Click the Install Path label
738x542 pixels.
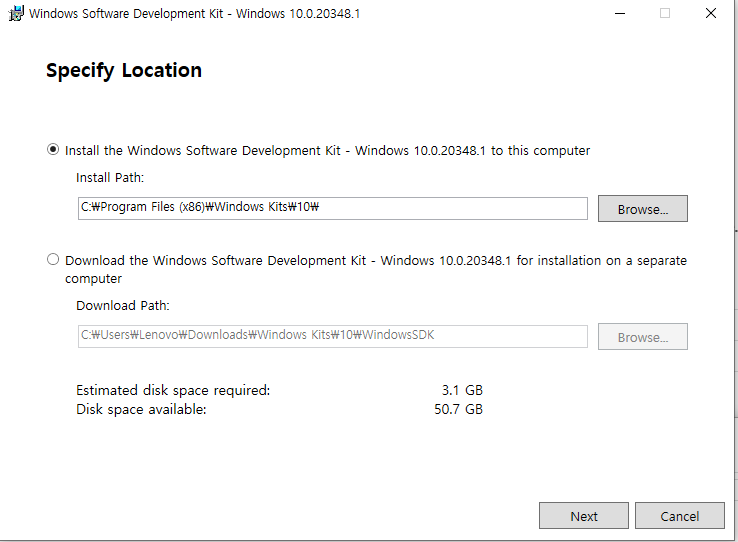click(x=110, y=177)
